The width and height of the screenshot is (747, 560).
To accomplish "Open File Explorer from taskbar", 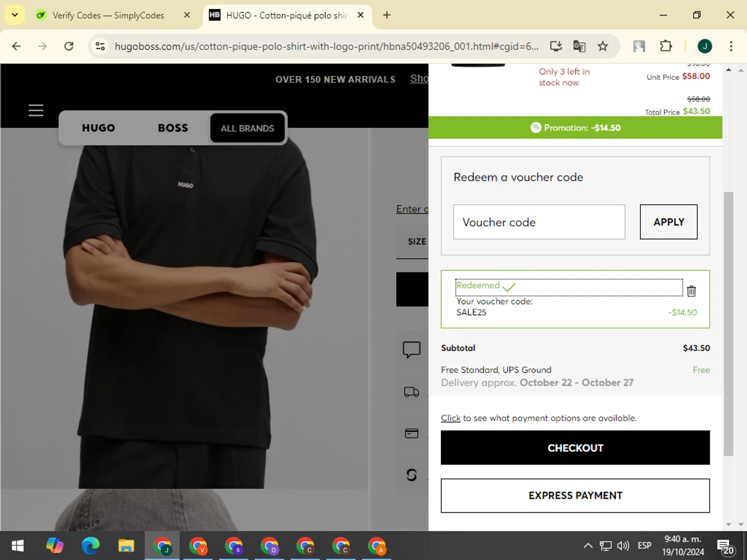I will pyautogui.click(x=126, y=546).
